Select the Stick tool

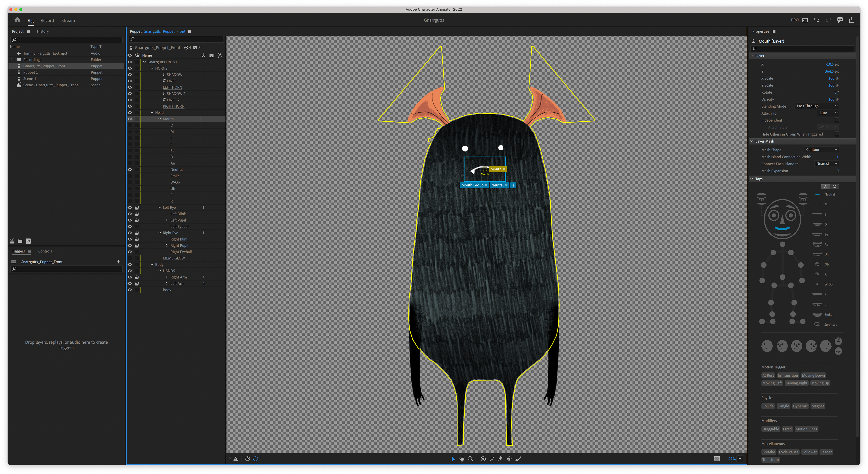point(492,459)
